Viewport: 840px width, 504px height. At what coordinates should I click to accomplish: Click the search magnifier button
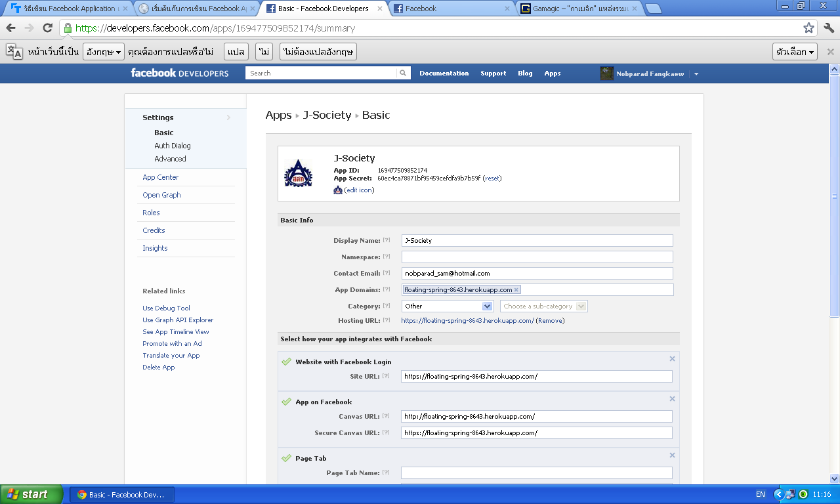(x=404, y=73)
